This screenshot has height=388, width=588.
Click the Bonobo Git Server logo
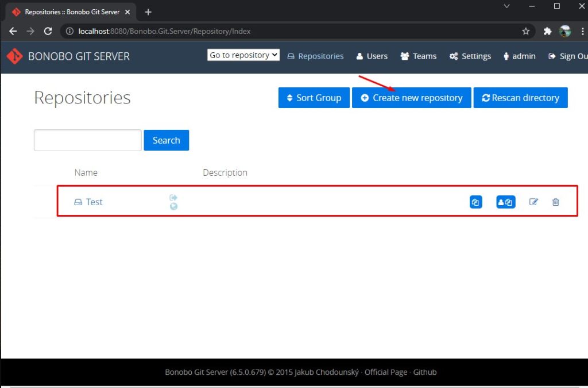pos(14,56)
